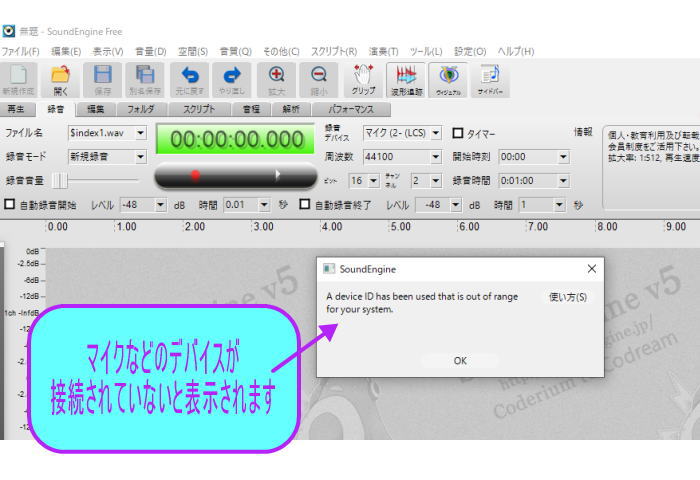This screenshot has height=480, width=700.
Task: Enable the 自動録音終了 checkbox
Action: pos(304,204)
